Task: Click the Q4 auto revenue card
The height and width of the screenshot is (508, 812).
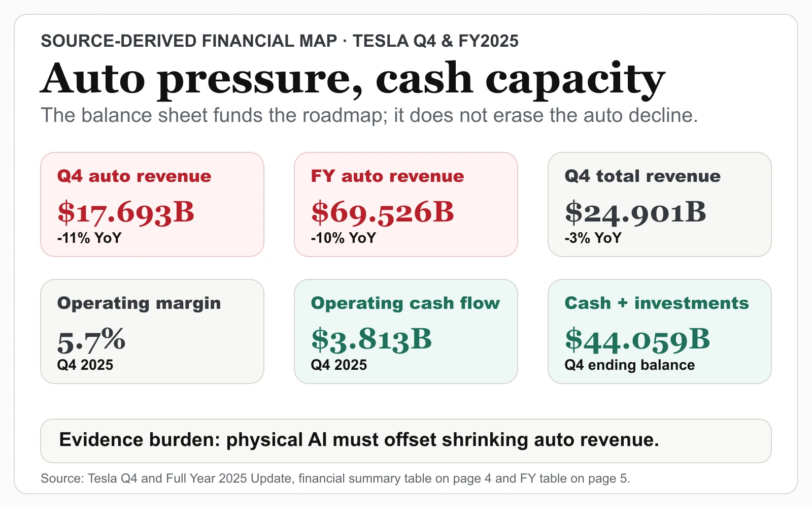Action: pyautogui.click(x=152, y=204)
